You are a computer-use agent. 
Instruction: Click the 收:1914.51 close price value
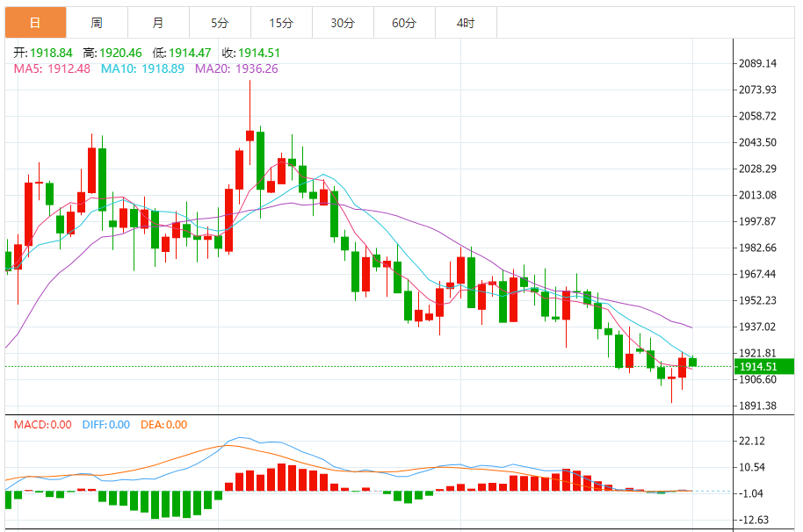[250, 53]
